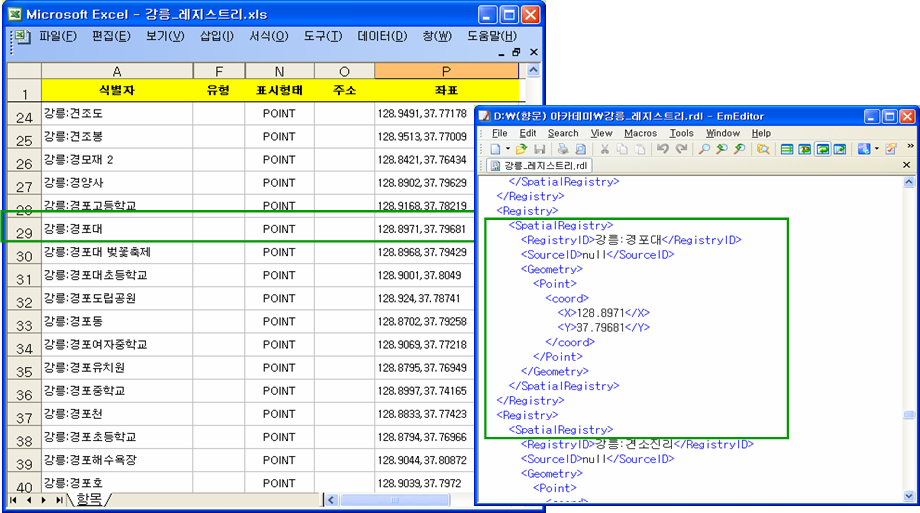Open Excel 창(W) menu
Viewport: 920px width, 513px height.
coord(437,36)
